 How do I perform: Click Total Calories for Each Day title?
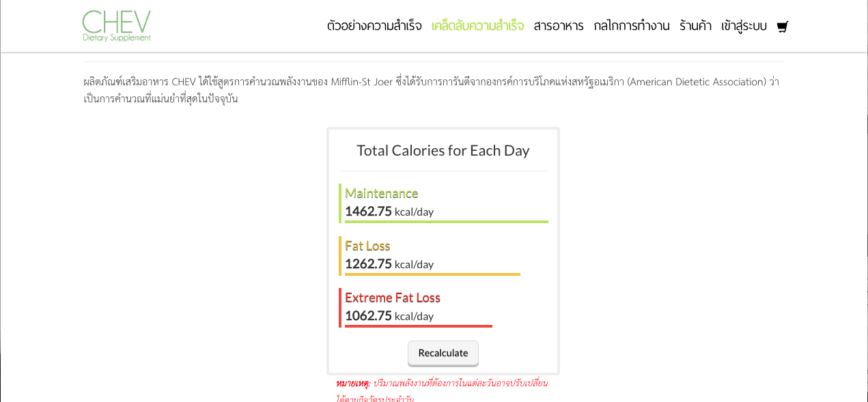443,151
